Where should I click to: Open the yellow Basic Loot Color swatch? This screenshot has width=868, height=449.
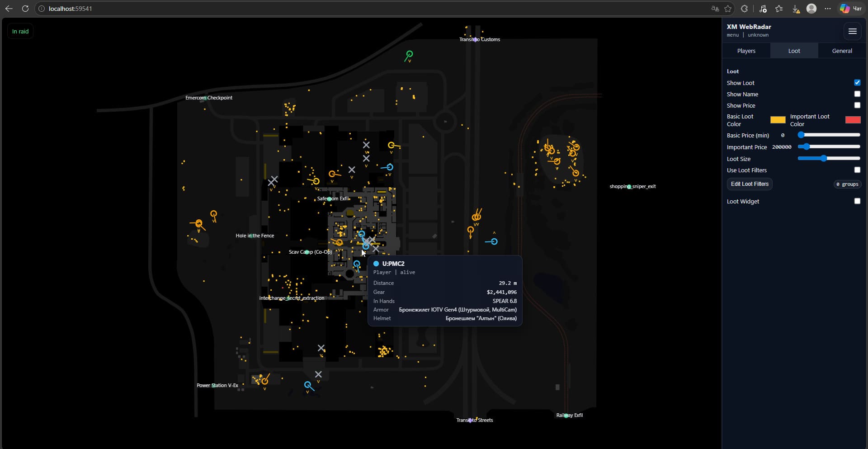(778, 120)
